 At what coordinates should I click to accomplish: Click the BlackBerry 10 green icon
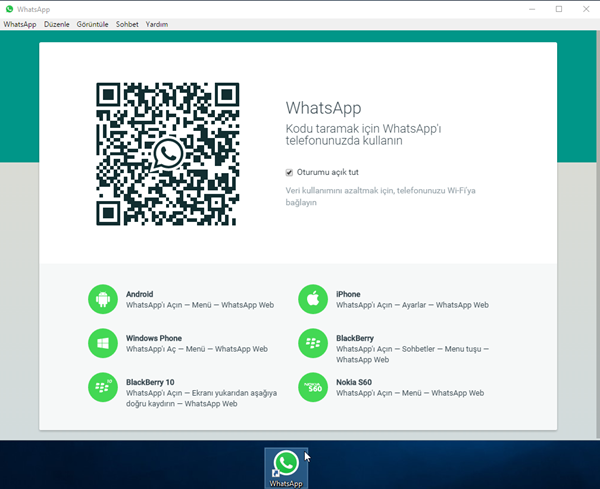[x=103, y=387]
